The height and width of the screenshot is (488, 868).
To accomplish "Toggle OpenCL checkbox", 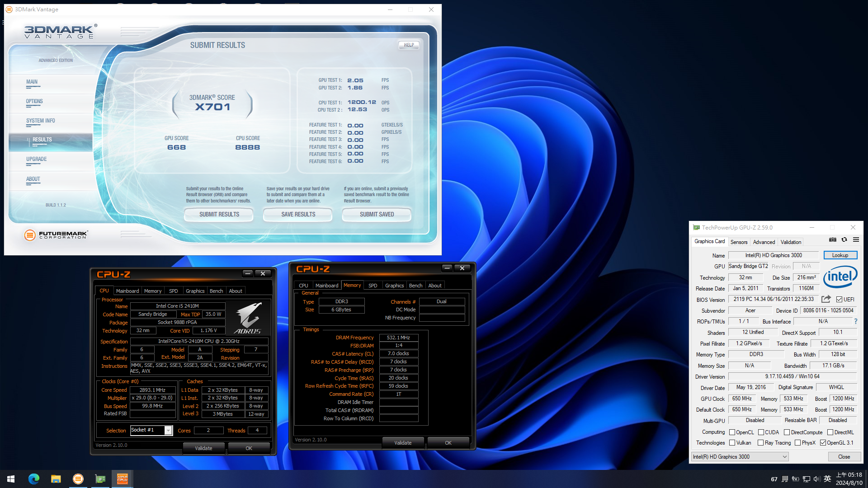I will (732, 432).
